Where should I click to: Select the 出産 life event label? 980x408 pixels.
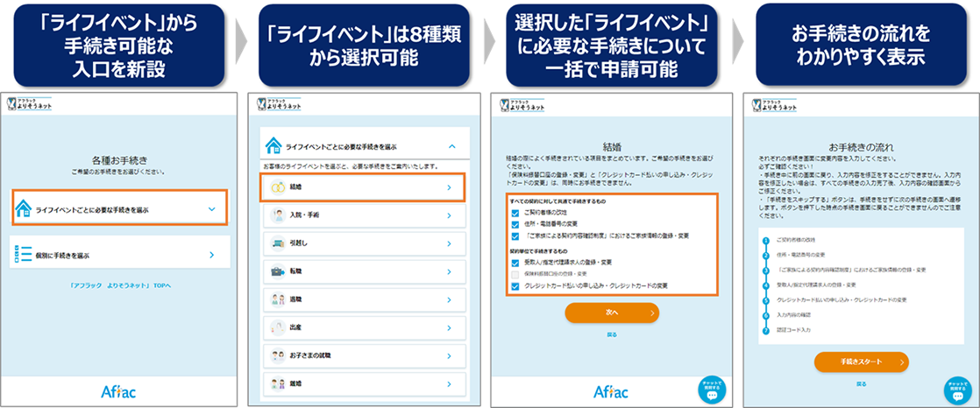(295, 327)
